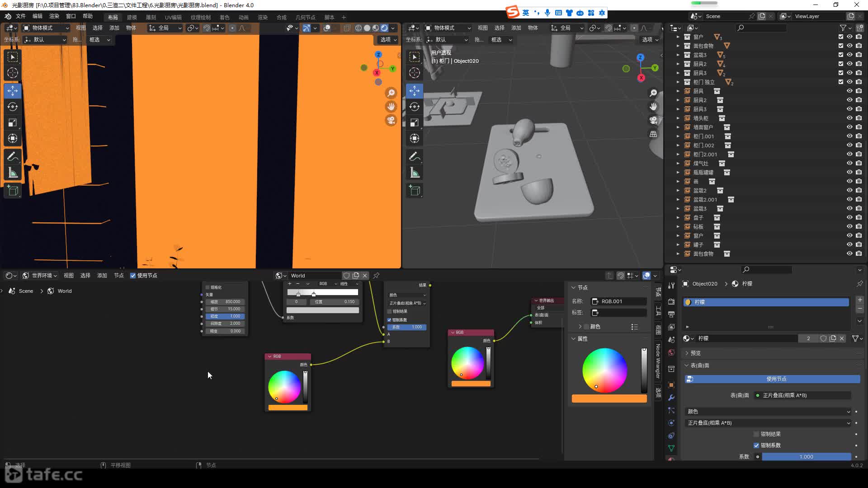This screenshot has width=868, height=488.
Task: Click the 系数 1.000 slider in properties
Action: click(x=807, y=457)
